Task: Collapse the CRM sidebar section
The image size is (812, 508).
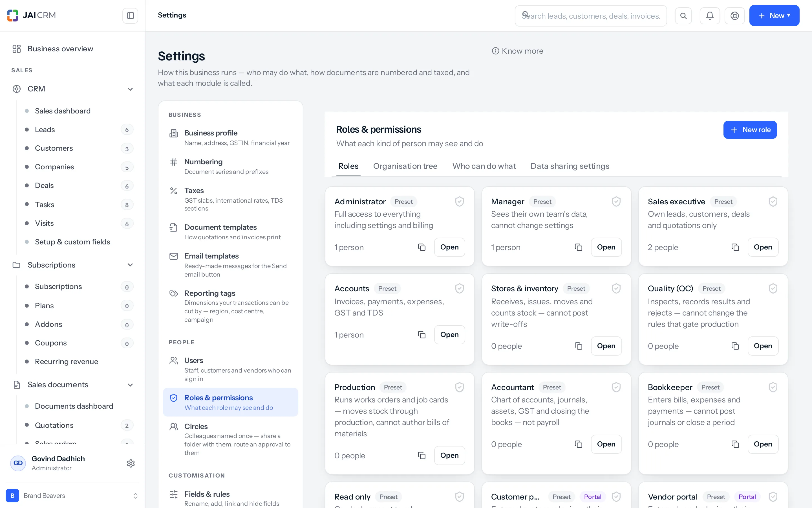Action: click(x=130, y=89)
